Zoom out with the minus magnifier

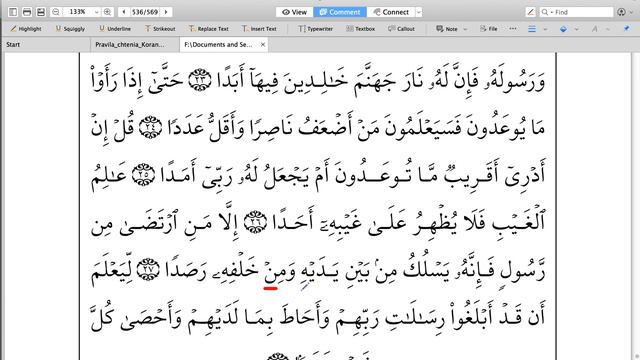[56, 12]
